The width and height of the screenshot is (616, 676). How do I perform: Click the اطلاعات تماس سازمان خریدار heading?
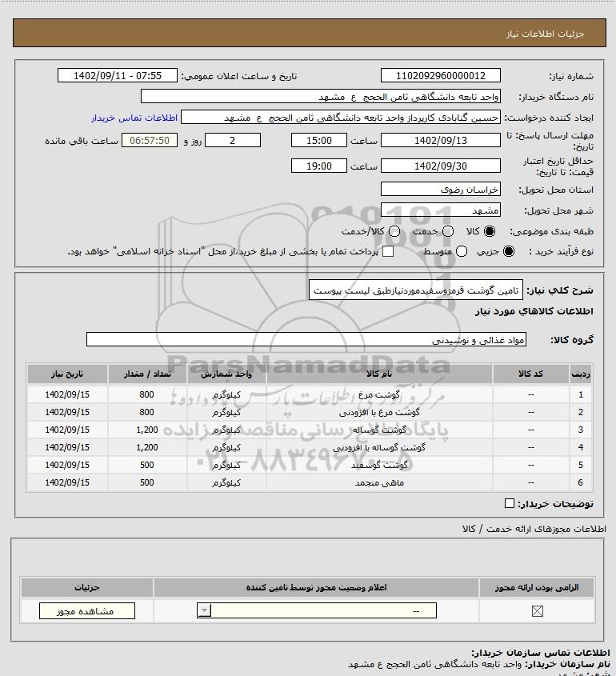coord(541,653)
